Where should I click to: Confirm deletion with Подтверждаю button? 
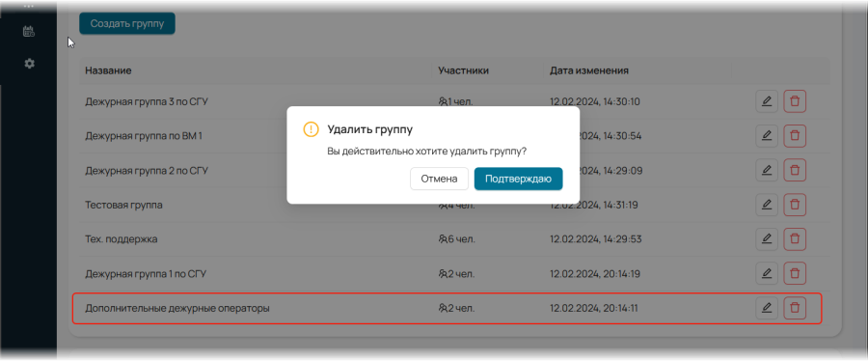(x=518, y=179)
